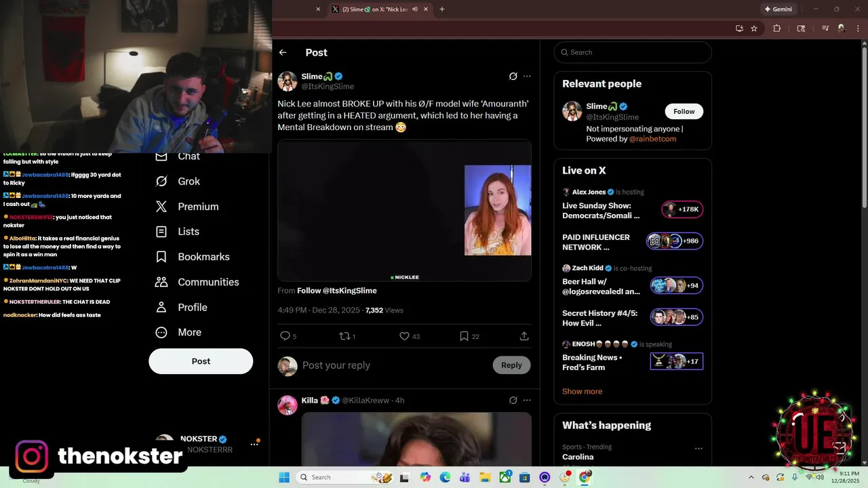The height and width of the screenshot is (488, 868).
Task: Repost the post with 1 repost
Action: click(347, 336)
